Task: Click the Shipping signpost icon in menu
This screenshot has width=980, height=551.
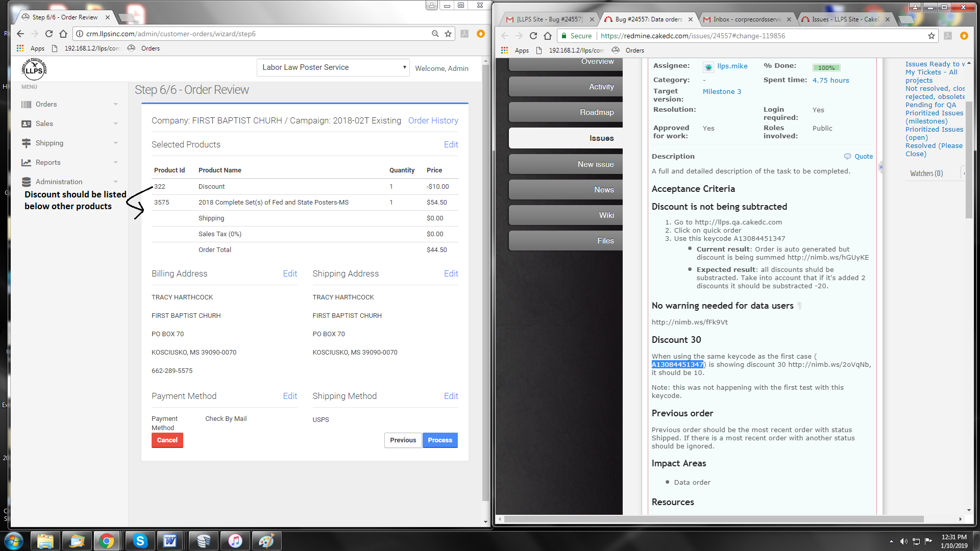Action: 26,143
